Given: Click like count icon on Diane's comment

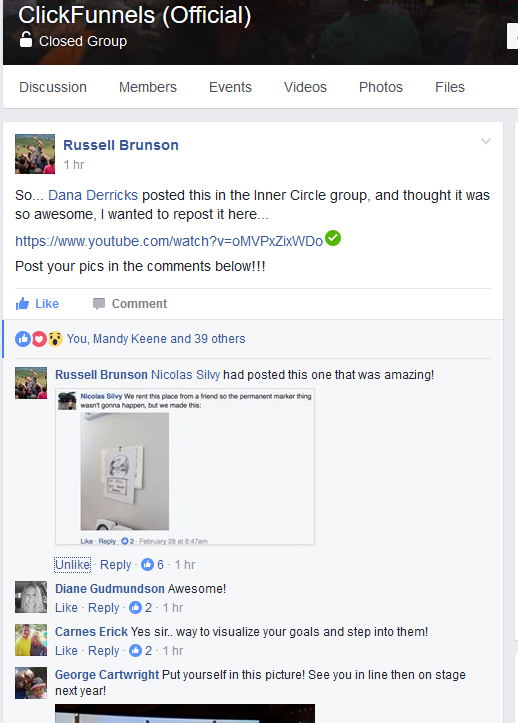Looking at the screenshot, I should click(x=135, y=608).
